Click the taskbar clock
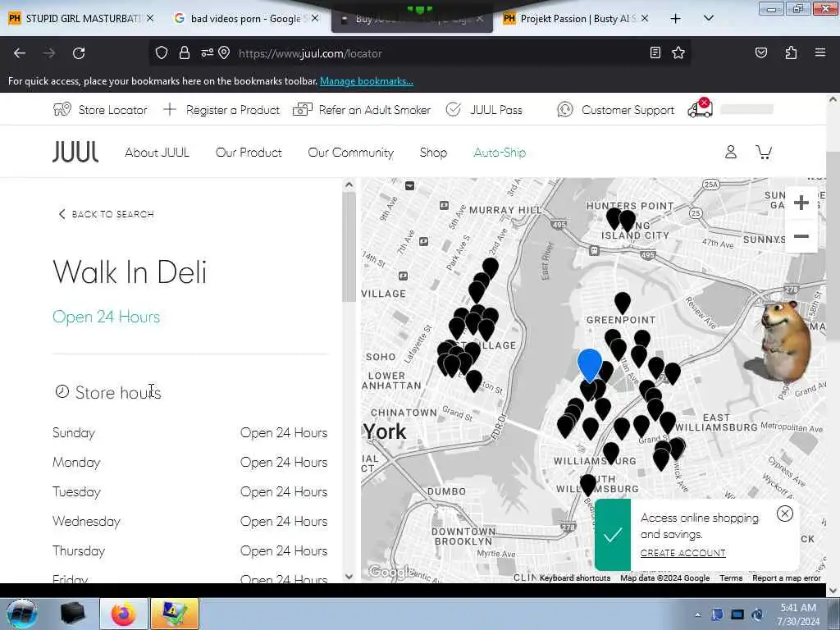Screen dimensions: 840x630 [x=798, y=614]
